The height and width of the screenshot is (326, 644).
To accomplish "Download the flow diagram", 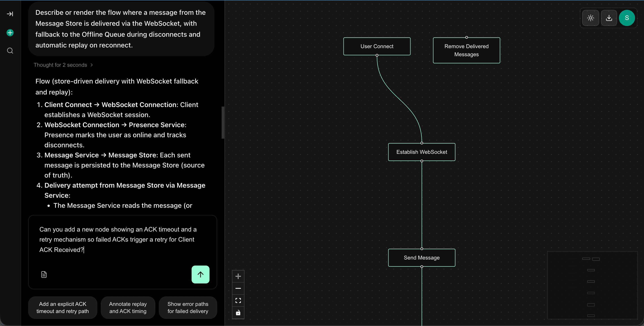I will point(609,18).
